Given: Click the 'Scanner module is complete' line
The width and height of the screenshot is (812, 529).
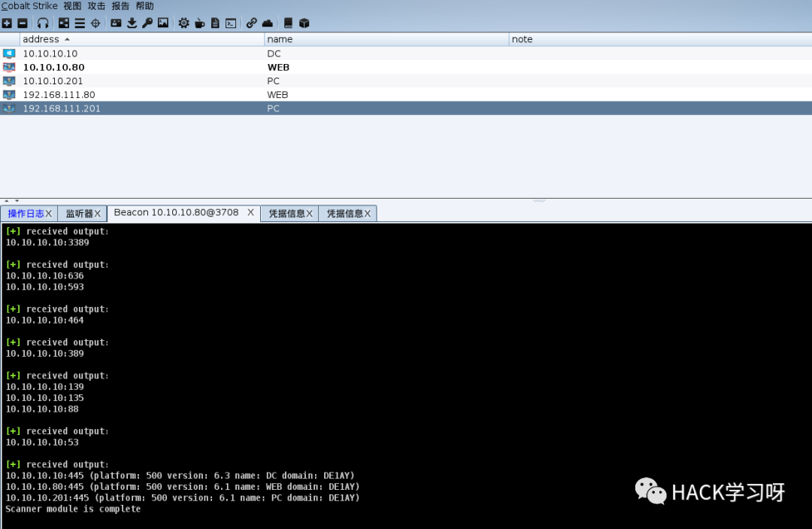Looking at the screenshot, I should 73,509.
